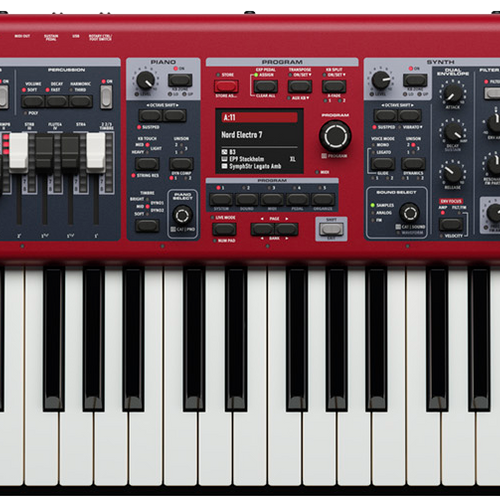Click the Transpose On/Set button

[300, 87]
